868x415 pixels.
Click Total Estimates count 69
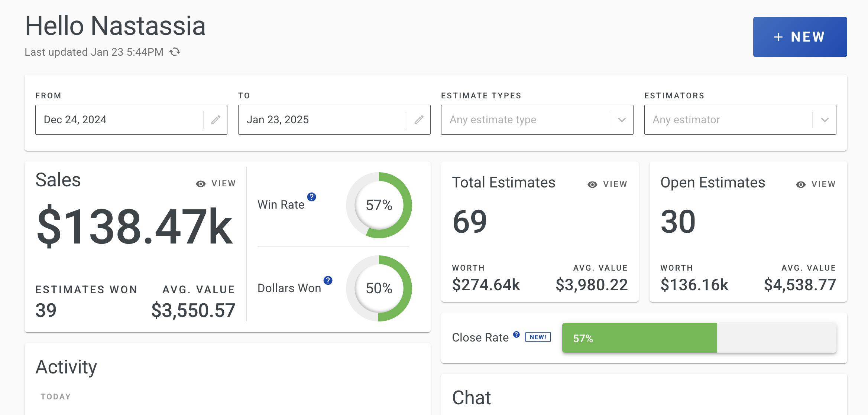click(x=470, y=222)
